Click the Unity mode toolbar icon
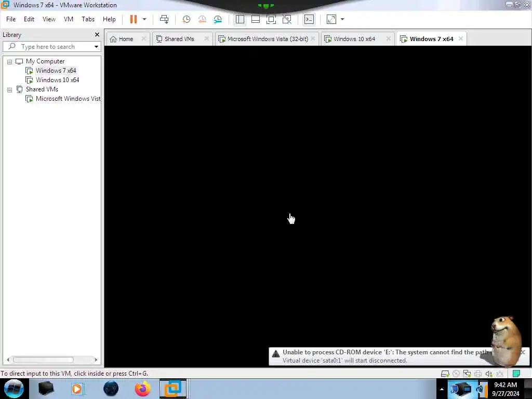Screen dimensions: 532x399 (287, 19)
